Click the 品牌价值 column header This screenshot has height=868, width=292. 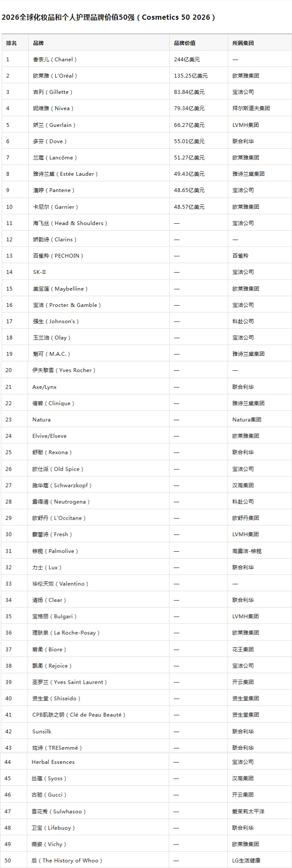point(185,43)
